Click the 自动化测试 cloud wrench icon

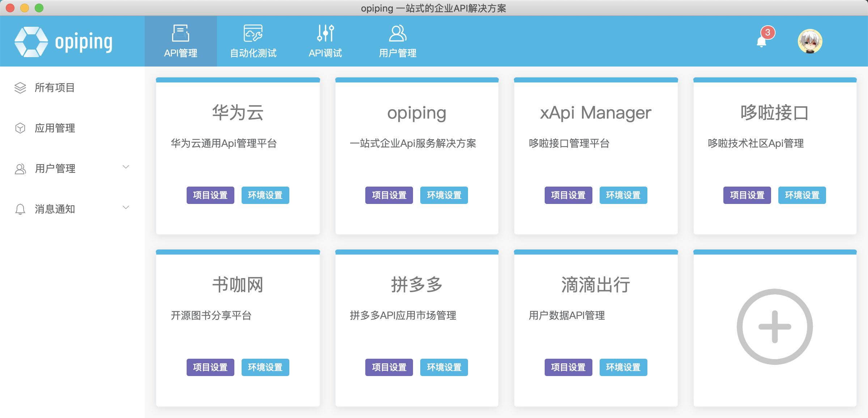[253, 33]
